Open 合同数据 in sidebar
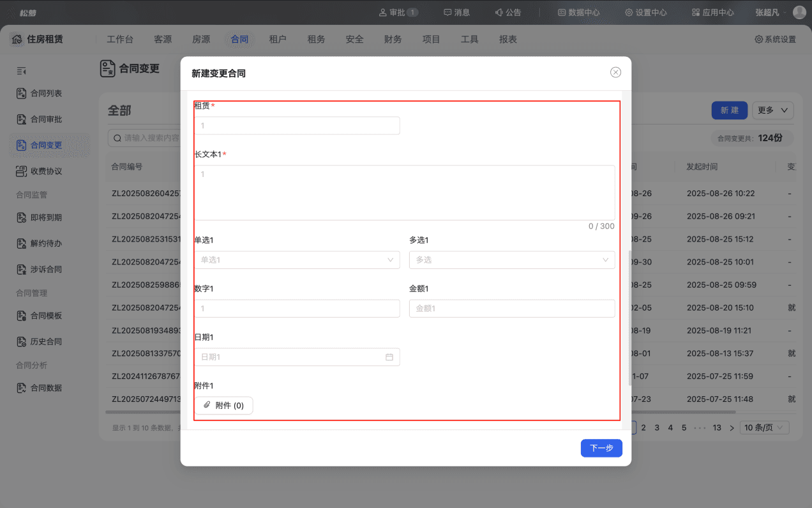The image size is (812, 508). (49, 388)
